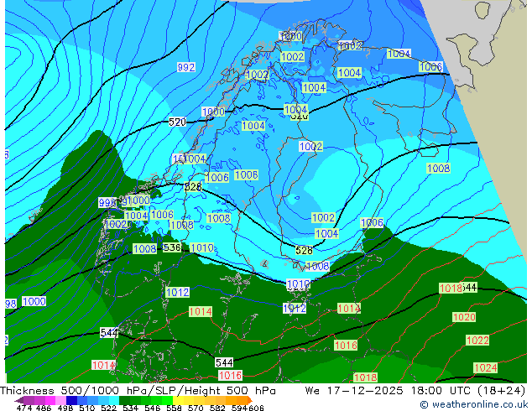Image resolution: width=532 pixels, height=411 pixels.
Task: Click the black '536' height contour label
Action: [172, 247]
